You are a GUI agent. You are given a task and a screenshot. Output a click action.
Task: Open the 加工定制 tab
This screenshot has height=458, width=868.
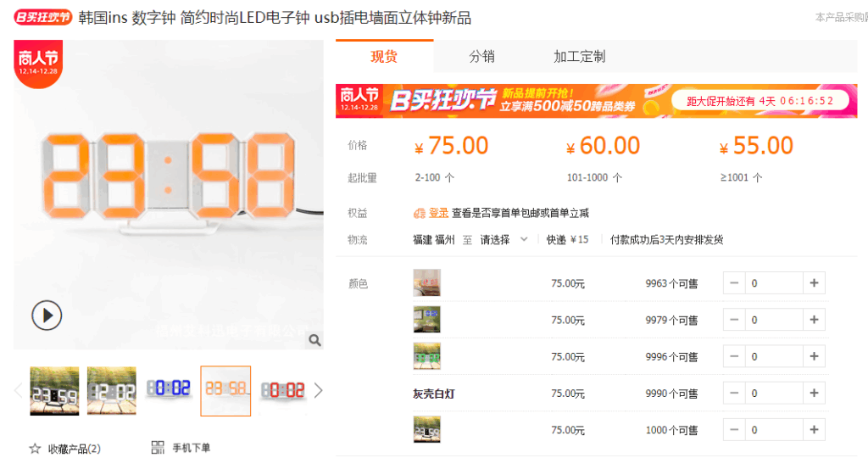click(579, 57)
